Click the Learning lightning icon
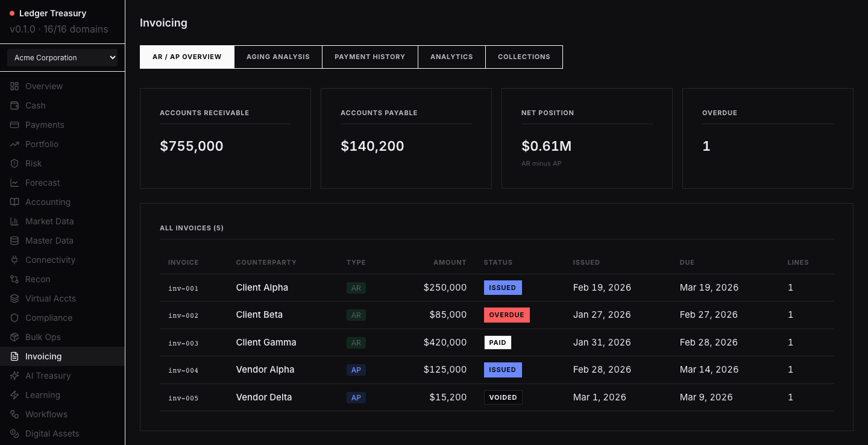 click(x=14, y=395)
